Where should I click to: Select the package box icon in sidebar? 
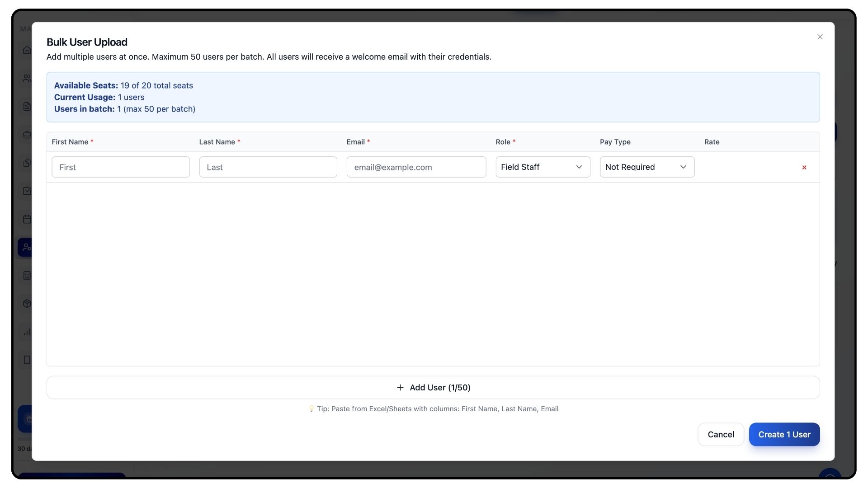27,304
